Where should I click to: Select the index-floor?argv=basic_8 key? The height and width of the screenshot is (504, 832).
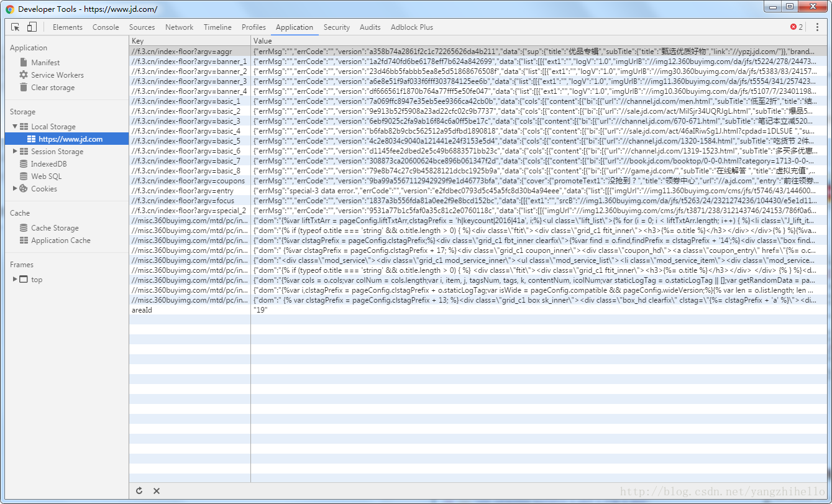click(x=190, y=171)
